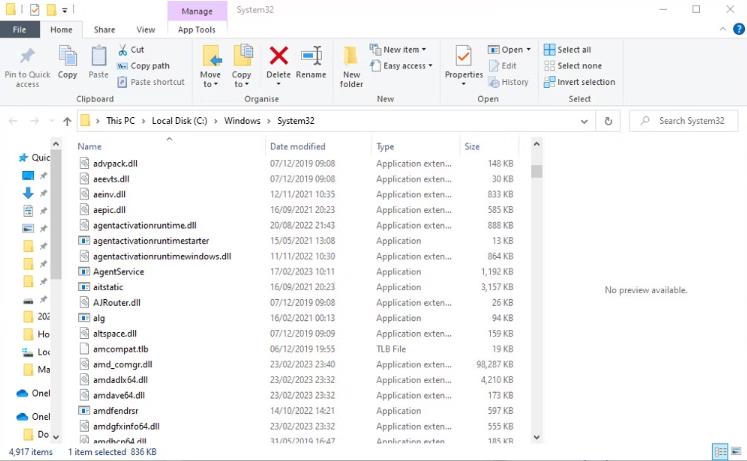The width and height of the screenshot is (747, 461).
Task: Click navigation pane scrollbar up arrow
Action: [x=56, y=143]
